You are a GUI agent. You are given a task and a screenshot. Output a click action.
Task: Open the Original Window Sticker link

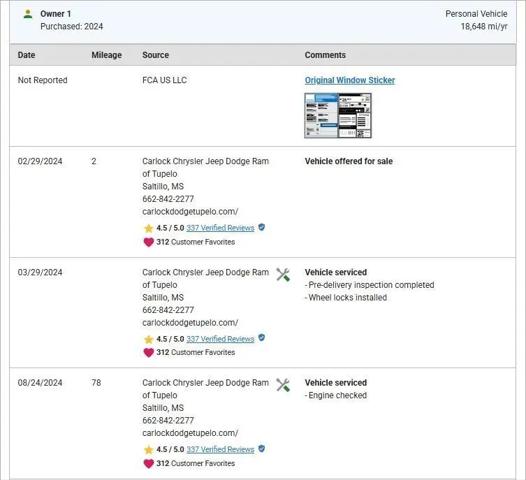pyautogui.click(x=350, y=81)
